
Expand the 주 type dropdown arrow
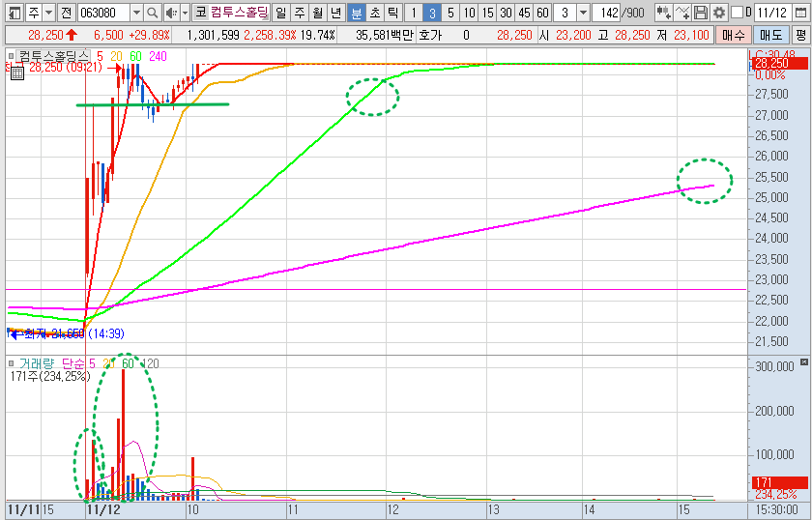(48, 13)
